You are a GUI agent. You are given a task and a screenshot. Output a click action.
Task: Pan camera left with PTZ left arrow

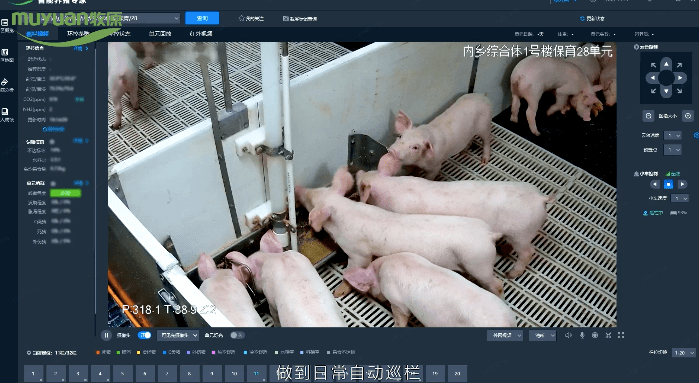653,78
